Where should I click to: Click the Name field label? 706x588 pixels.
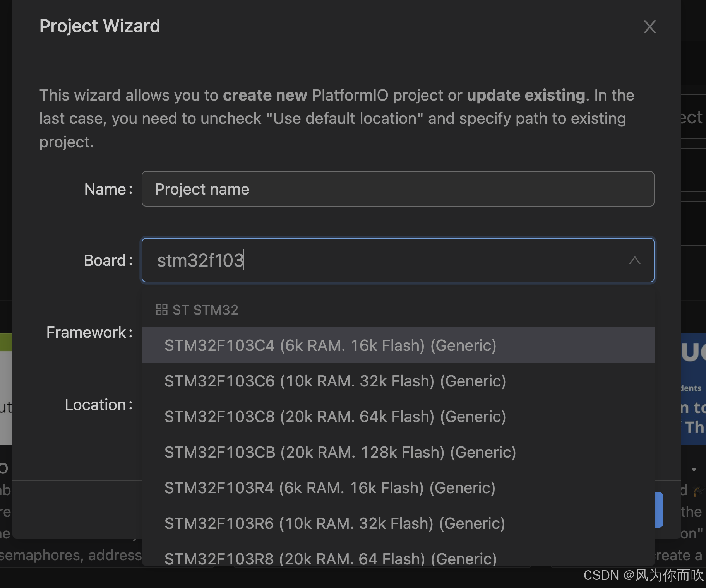[108, 189]
